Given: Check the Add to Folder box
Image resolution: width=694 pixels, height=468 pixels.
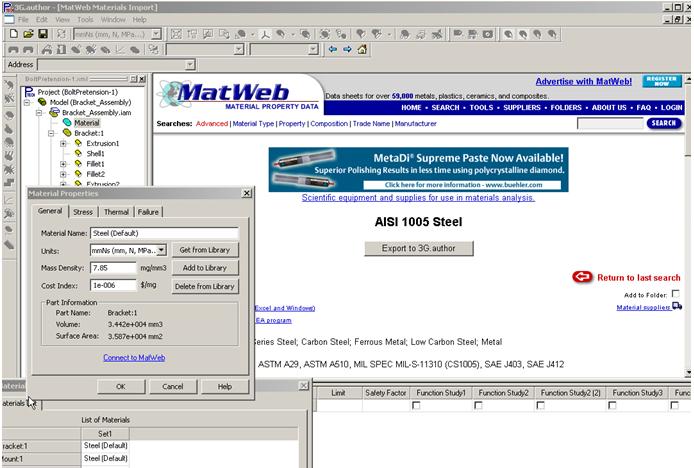Looking at the screenshot, I should click(x=675, y=294).
